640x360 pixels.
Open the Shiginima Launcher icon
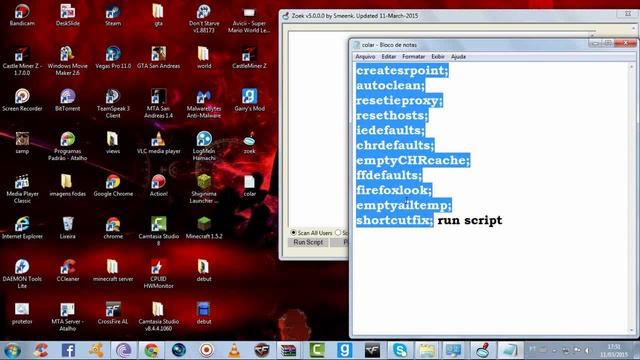point(204,189)
